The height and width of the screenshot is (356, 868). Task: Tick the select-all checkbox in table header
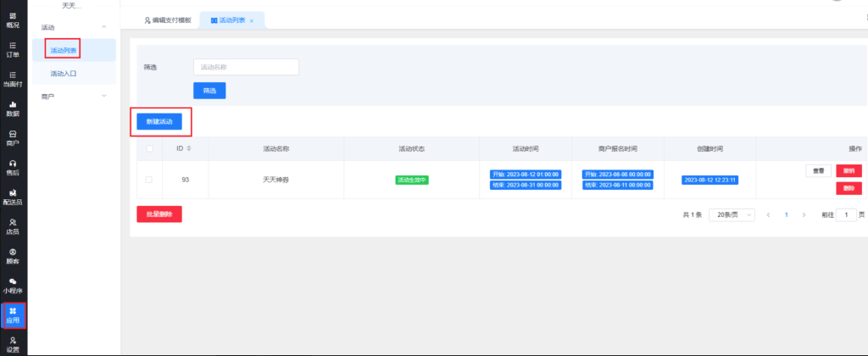point(149,148)
